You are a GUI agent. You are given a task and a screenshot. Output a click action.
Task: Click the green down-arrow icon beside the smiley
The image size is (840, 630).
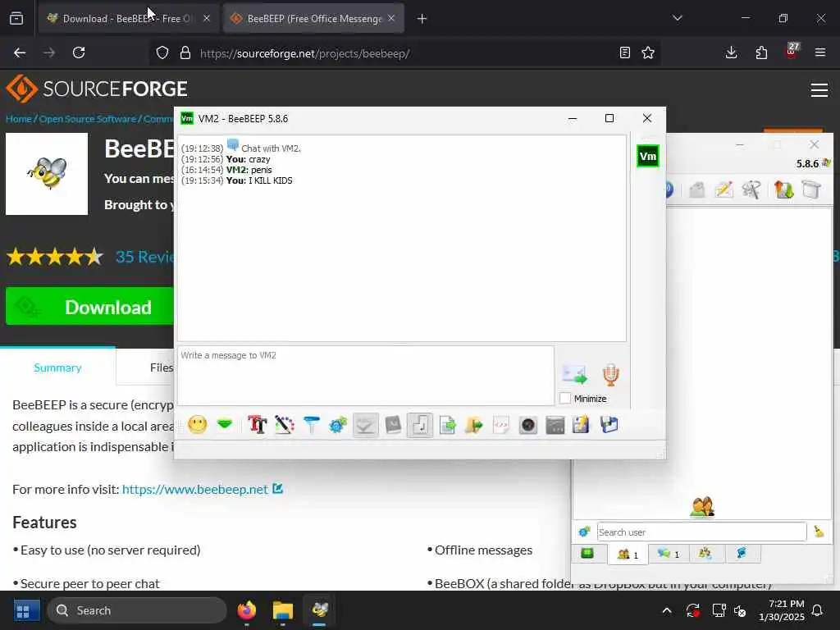[225, 425]
